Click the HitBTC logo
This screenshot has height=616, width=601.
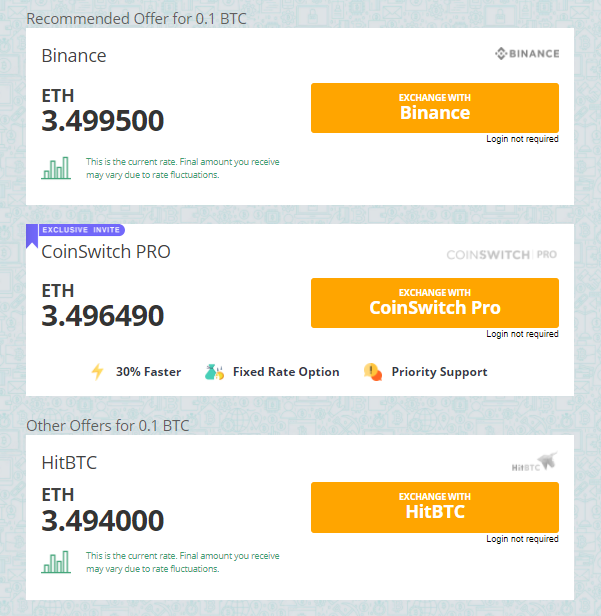[533, 462]
